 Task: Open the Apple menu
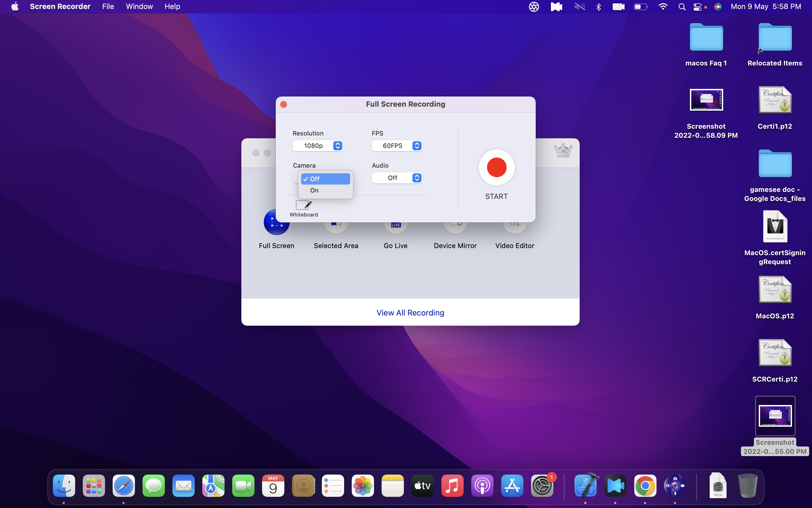15,6
